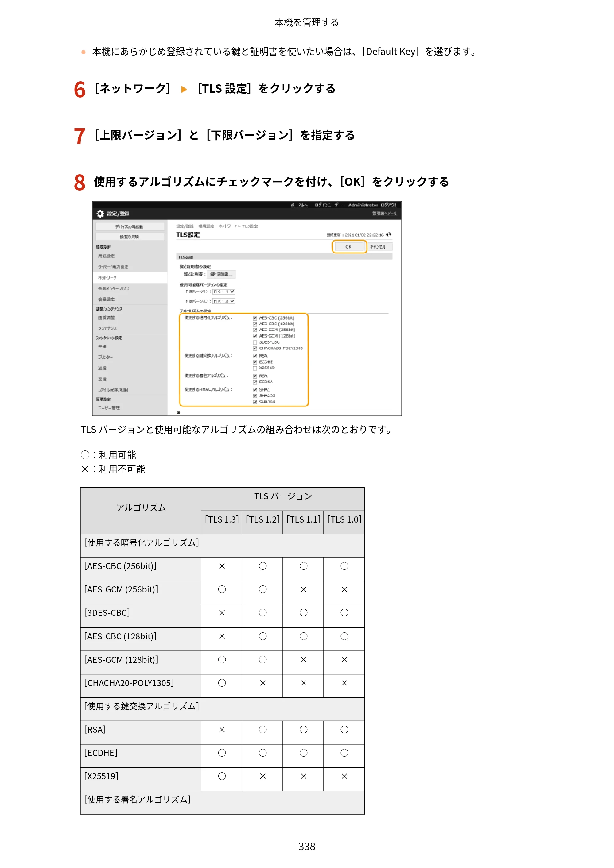Click the 管理者へメール link
614x868 pixels.
click(x=384, y=214)
